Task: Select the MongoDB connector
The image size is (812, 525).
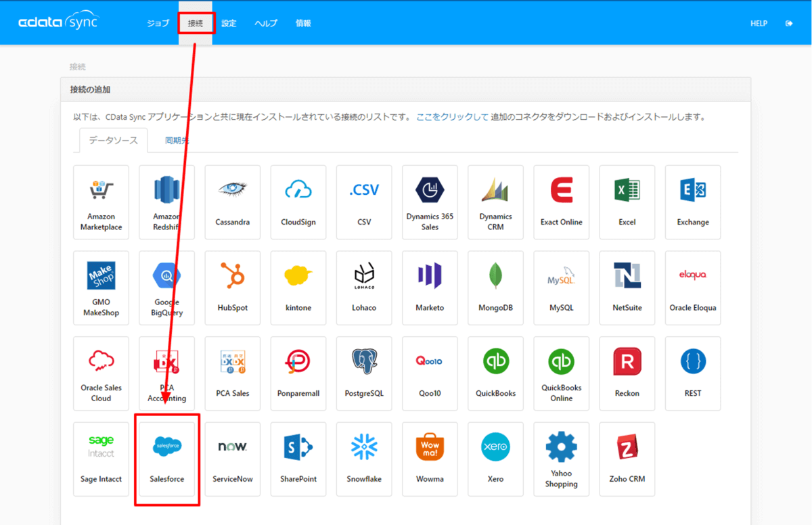Action: click(495, 288)
